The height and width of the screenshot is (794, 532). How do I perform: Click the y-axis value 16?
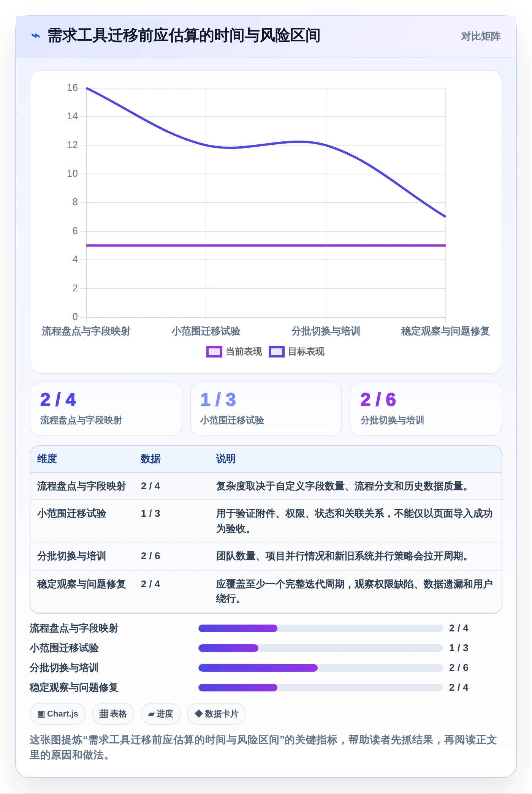click(72, 88)
